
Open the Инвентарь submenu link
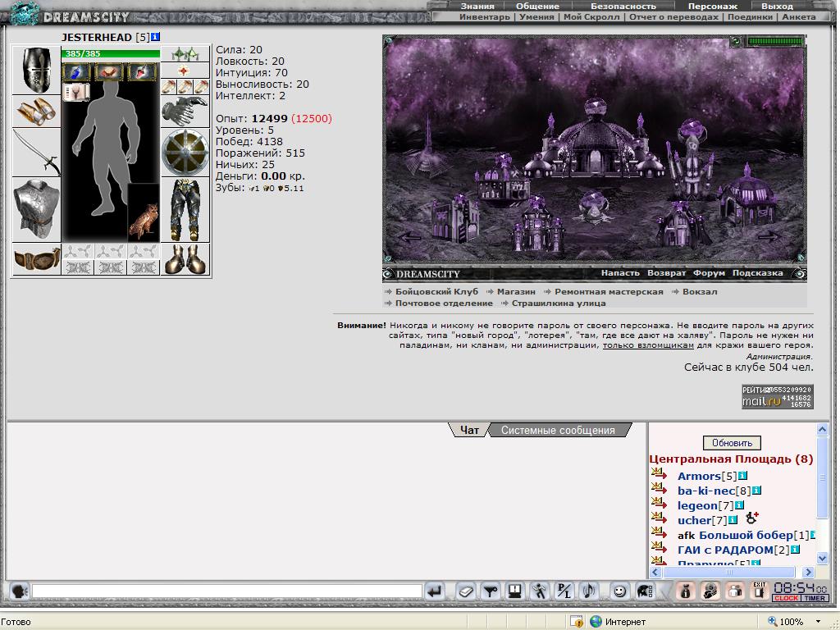(484, 16)
